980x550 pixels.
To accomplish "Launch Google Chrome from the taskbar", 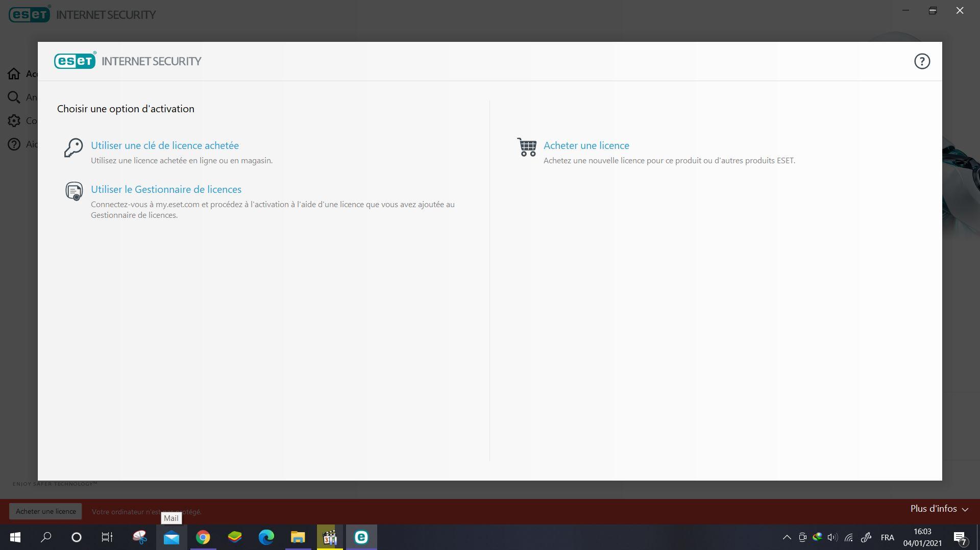I will (203, 537).
